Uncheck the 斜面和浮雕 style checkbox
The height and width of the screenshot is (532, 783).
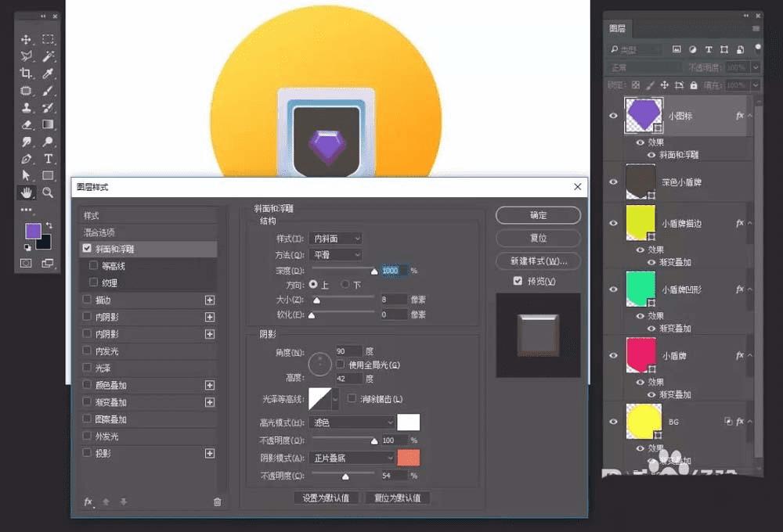(87, 248)
